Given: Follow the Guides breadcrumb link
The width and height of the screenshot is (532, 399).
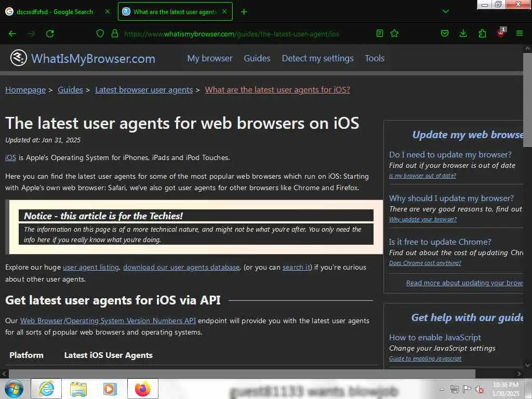Looking at the screenshot, I should coord(70,90).
